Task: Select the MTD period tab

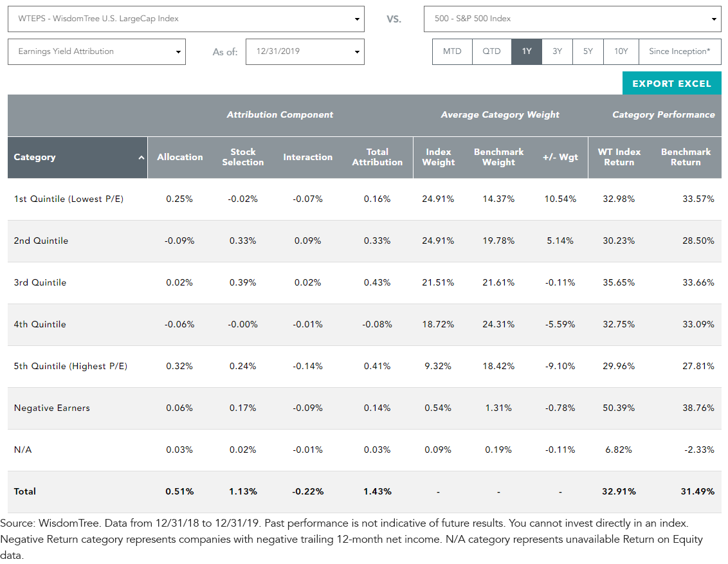Action: (452, 51)
